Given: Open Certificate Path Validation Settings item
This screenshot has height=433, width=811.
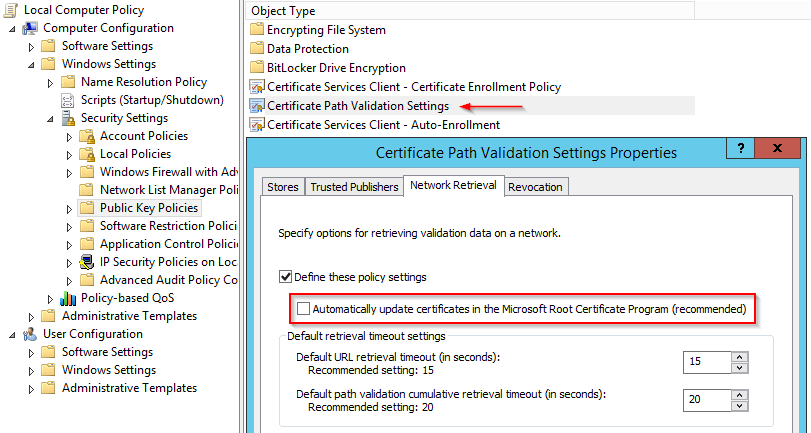Looking at the screenshot, I should (x=357, y=105).
